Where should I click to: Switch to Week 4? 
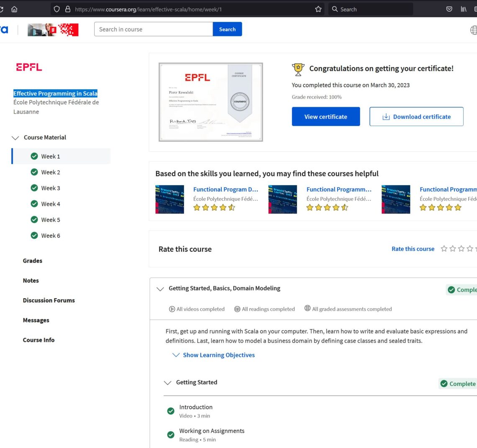tap(51, 203)
